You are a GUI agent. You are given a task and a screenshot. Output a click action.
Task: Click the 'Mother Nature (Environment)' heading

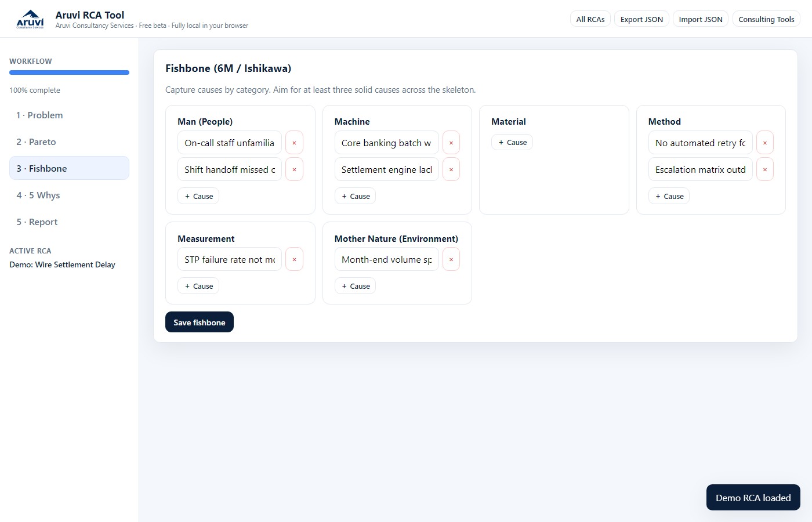pyautogui.click(x=396, y=238)
